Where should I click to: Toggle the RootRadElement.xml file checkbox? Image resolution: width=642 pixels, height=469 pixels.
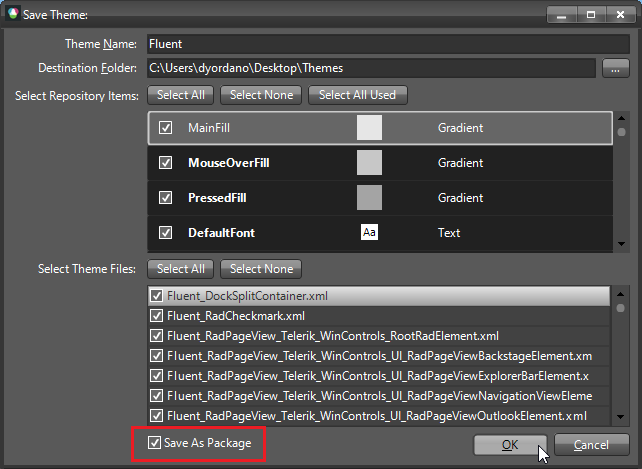coord(156,336)
